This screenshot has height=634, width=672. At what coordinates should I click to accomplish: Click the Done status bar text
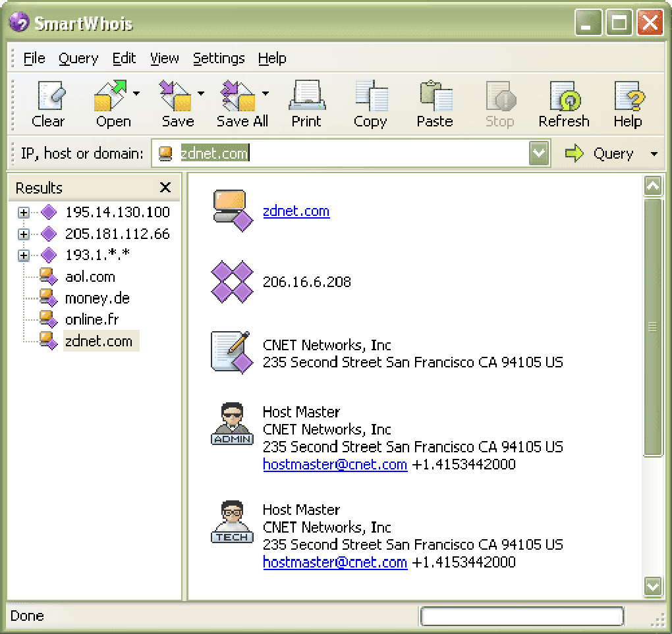pyautogui.click(x=26, y=616)
